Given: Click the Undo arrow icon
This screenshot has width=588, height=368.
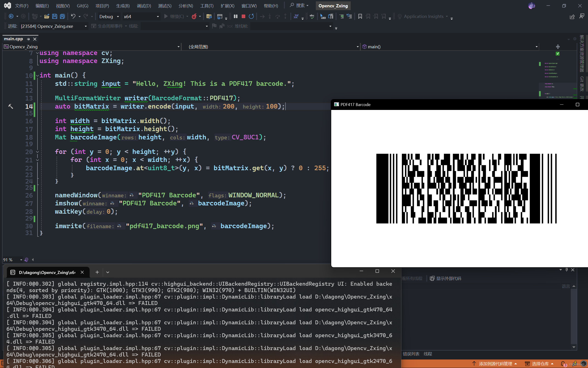Looking at the screenshot, I should [x=73, y=16].
